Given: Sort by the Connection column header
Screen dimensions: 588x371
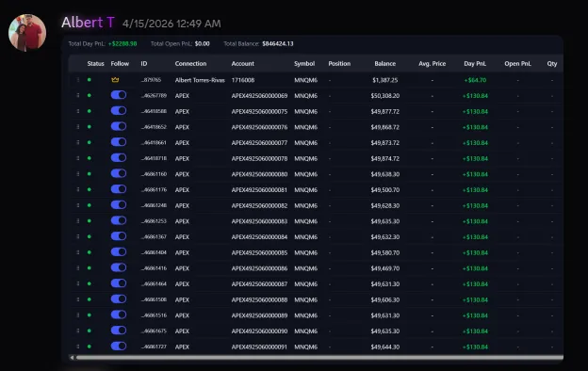Looking at the screenshot, I should point(190,64).
